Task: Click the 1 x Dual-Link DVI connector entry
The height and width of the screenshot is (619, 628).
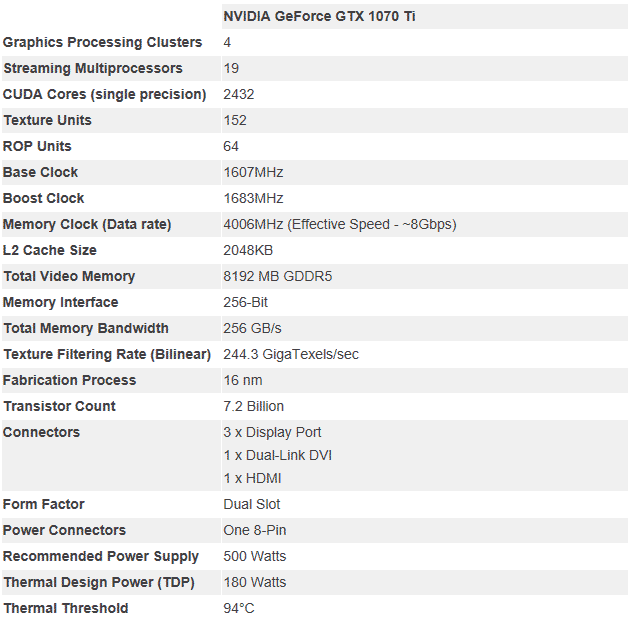Action: click(x=277, y=456)
